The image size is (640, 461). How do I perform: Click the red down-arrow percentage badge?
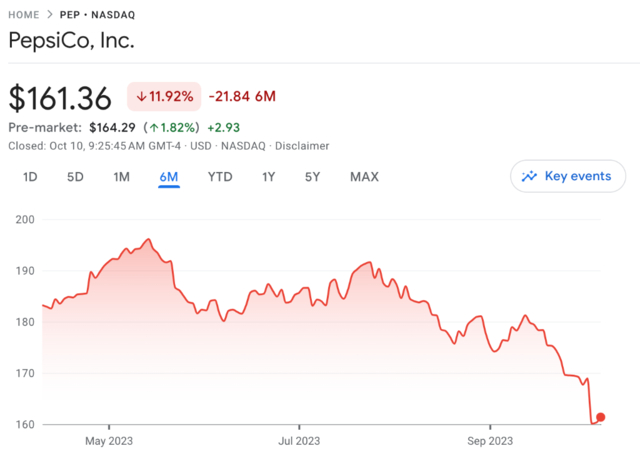163,97
